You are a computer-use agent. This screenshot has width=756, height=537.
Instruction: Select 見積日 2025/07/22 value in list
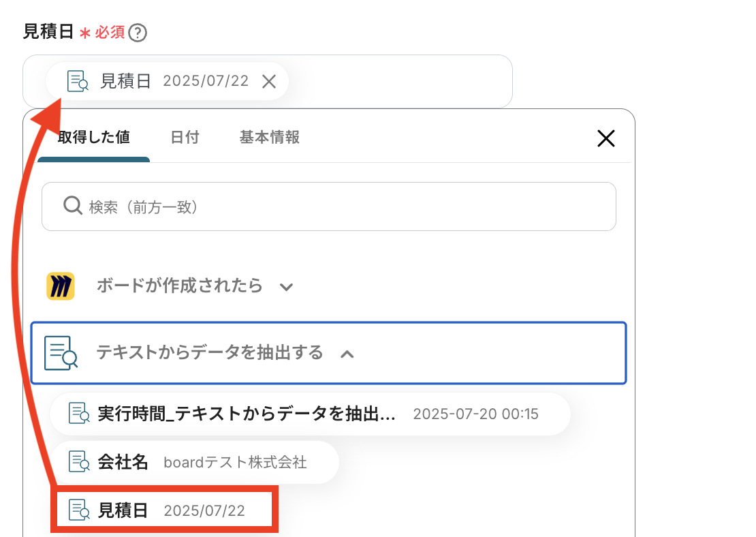point(165,510)
